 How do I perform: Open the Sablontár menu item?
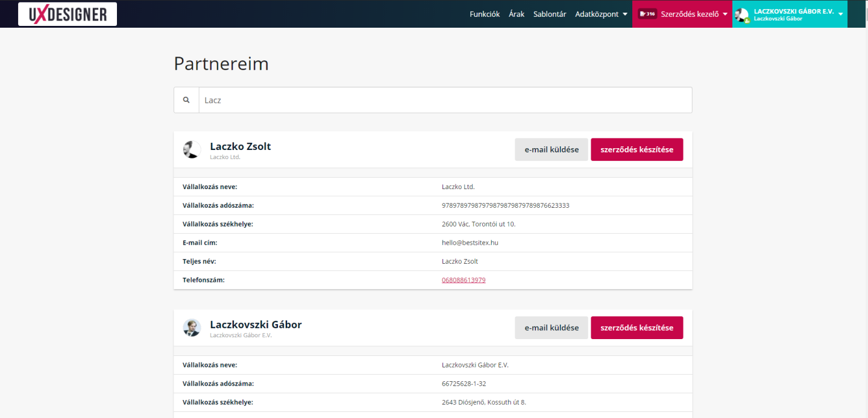click(x=549, y=14)
